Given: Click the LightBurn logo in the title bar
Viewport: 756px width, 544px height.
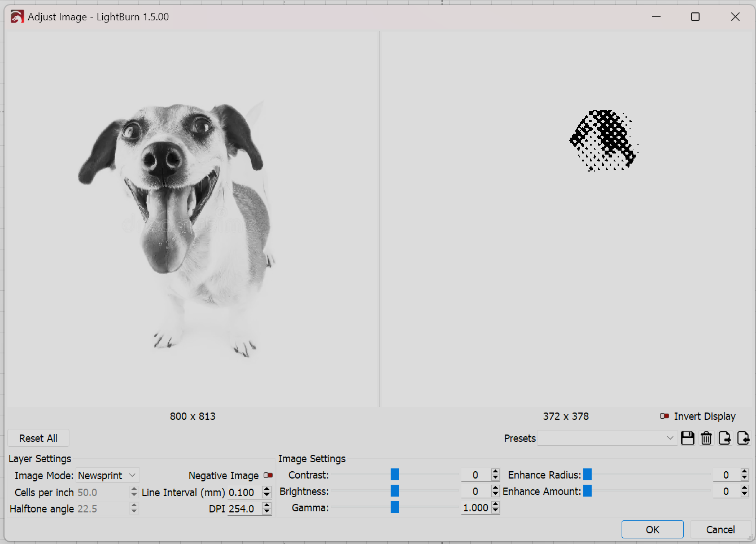Looking at the screenshot, I should (16, 16).
